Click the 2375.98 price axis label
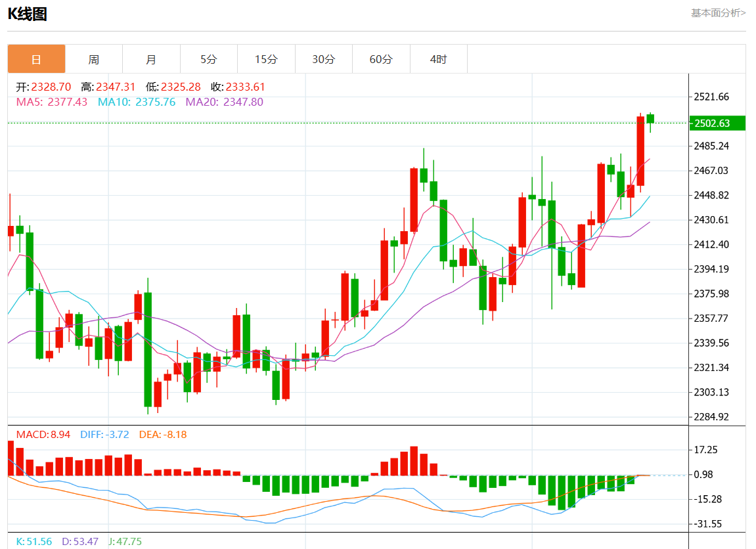This screenshot has width=756, height=549. (711, 294)
